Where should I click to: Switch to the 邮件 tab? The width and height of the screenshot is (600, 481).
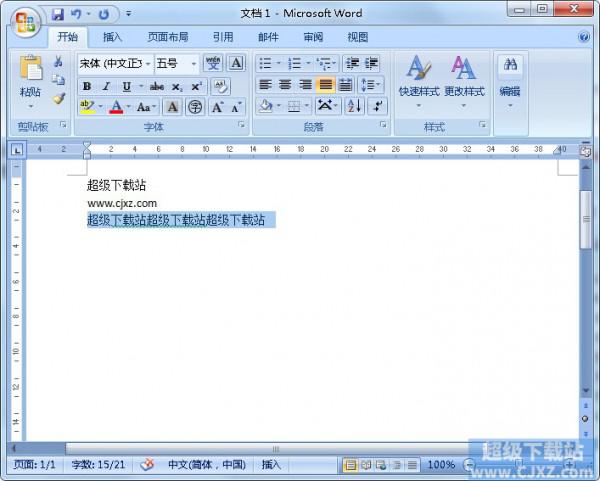pos(268,37)
